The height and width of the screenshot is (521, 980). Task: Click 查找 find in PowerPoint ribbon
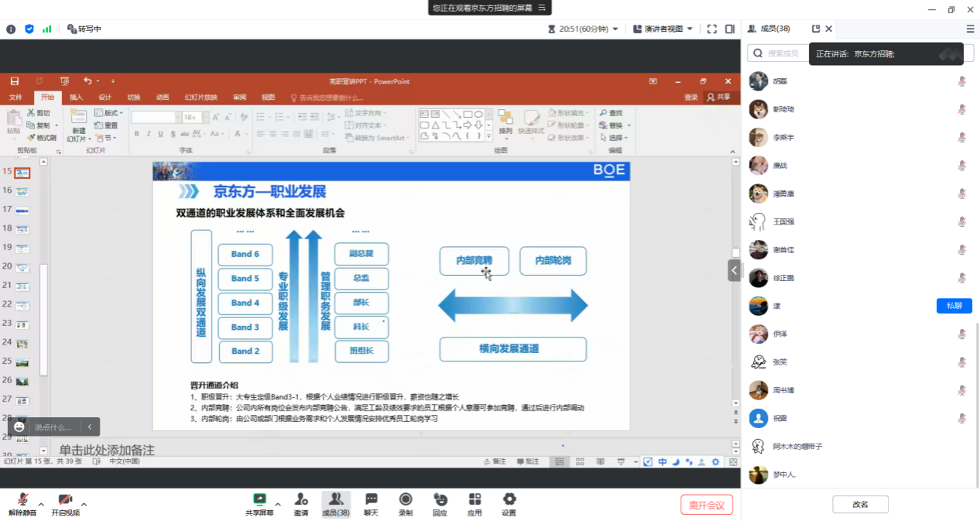coord(610,113)
